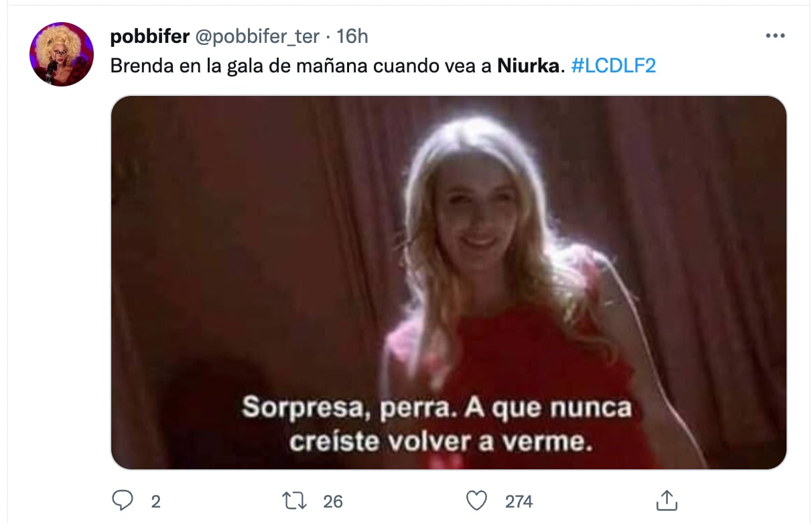The height and width of the screenshot is (523, 812).
Task: Click the retweet count 26
Action: tap(333, 502)
